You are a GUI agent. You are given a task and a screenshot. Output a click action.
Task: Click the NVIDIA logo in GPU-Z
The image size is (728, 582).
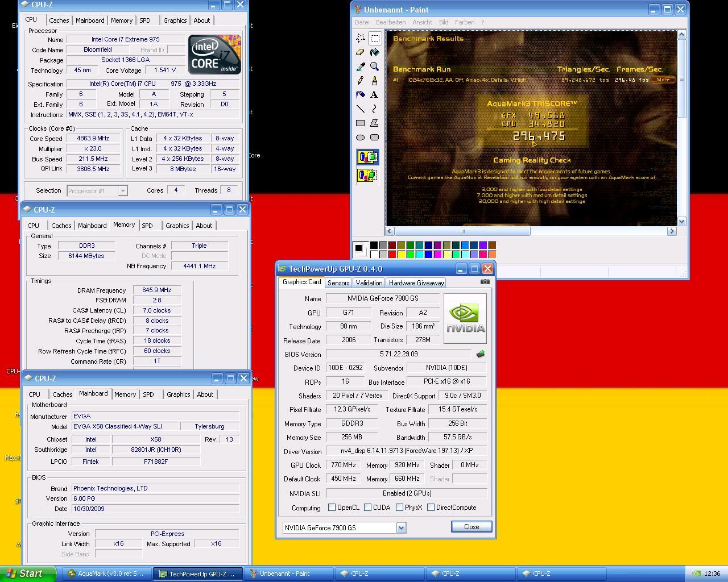[x=465, y=319]
